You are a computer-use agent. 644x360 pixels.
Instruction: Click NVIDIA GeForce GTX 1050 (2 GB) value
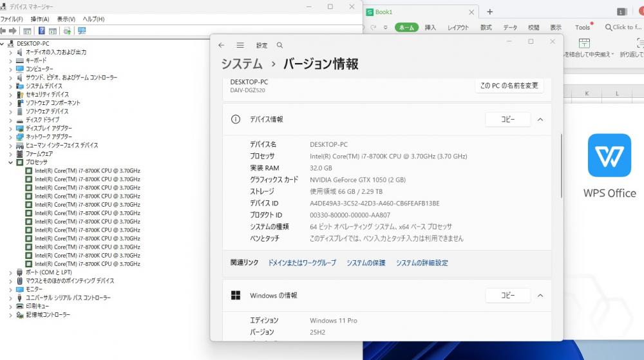pyautogui.click(x=357, y=180)
